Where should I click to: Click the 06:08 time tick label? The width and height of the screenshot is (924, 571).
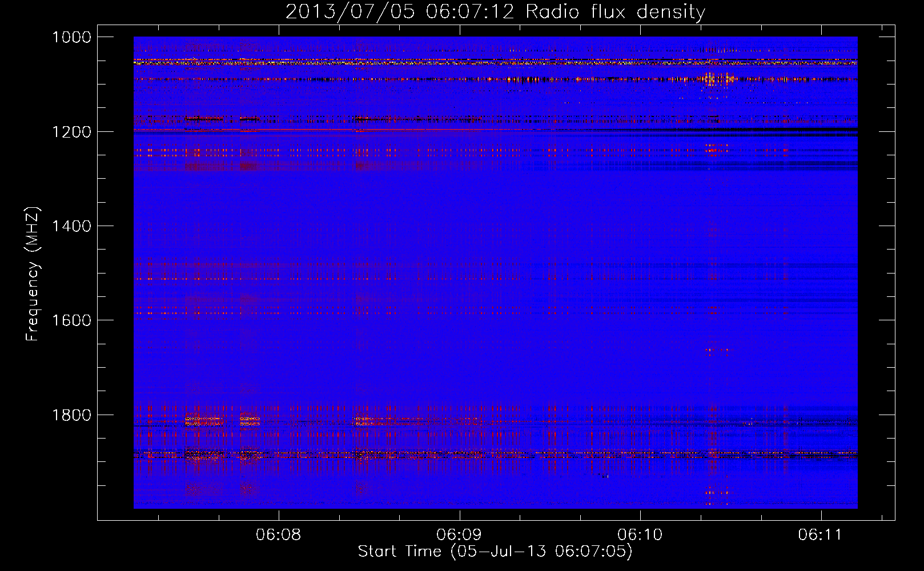tap(278, 535)
